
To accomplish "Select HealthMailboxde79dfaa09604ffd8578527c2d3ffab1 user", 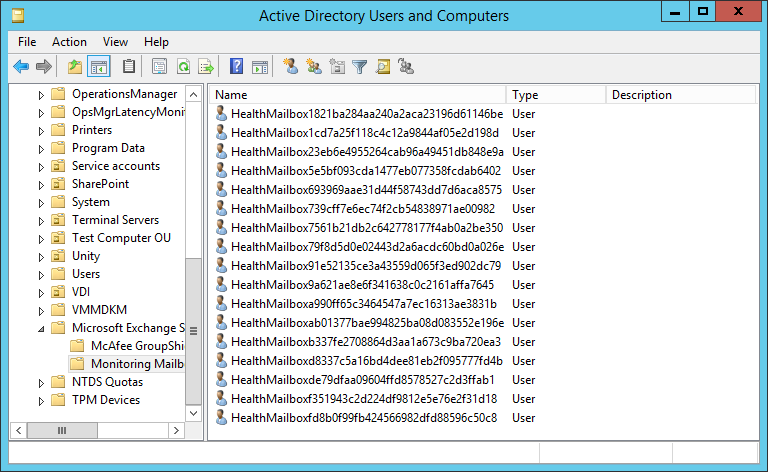I will coord(363,380).
